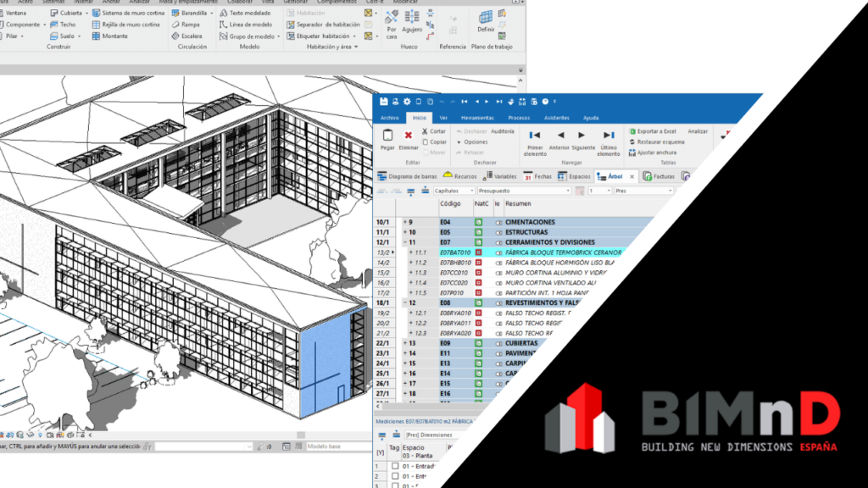The image size is (868, 488).
Task: Switch to the Herramientas ribbon tab
Action: (477, 118)
